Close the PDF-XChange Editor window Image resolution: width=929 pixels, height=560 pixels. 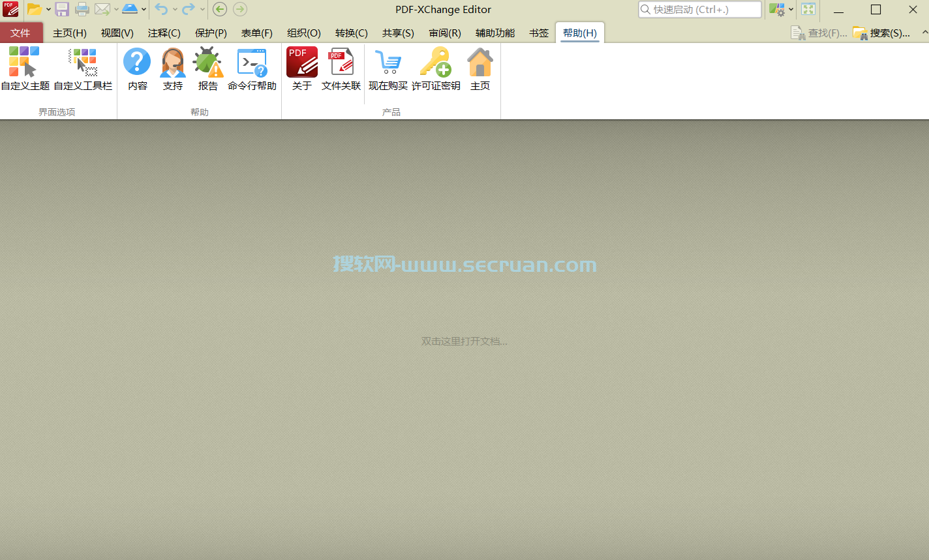point(913,10)
